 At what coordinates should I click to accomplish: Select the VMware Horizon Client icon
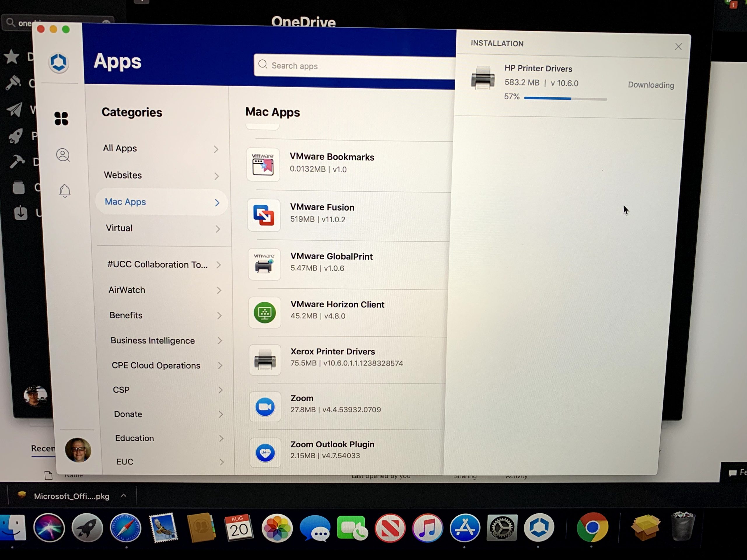pos(265,313)
